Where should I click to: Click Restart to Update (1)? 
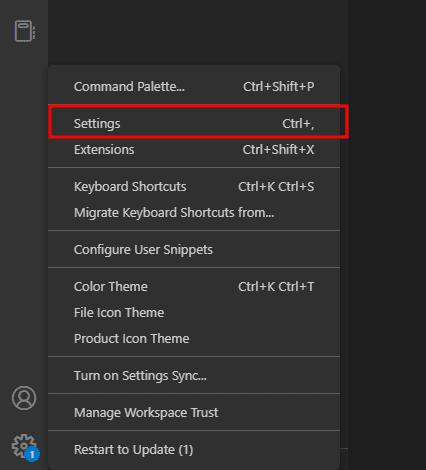coord(194,450)
